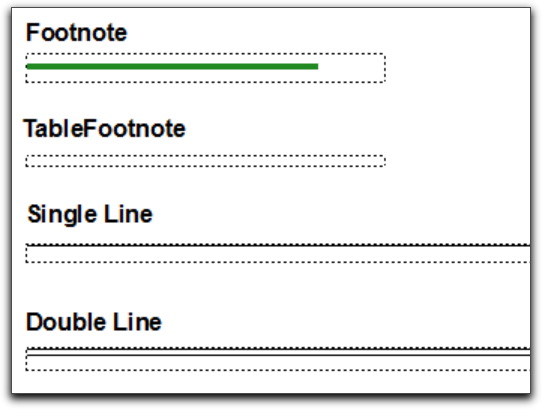Click the empty area inside the Double Line frame, below the lines

click(278, 363)
